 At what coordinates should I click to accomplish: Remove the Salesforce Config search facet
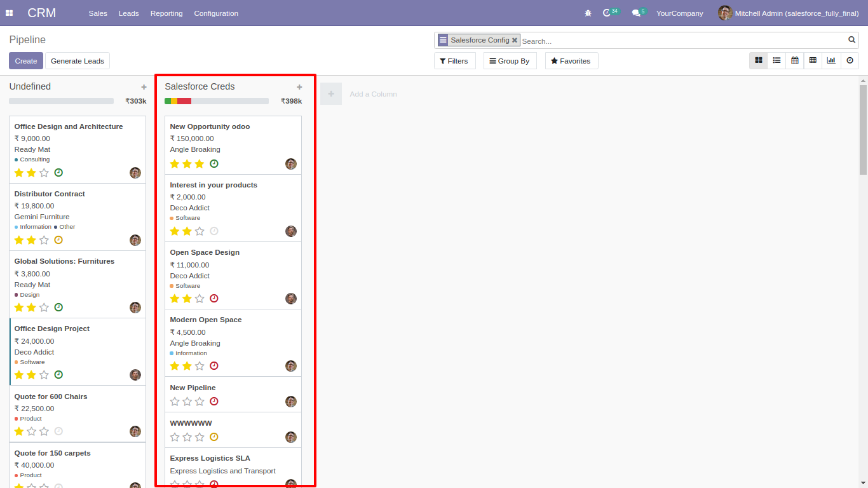click(x=515, y=40)
